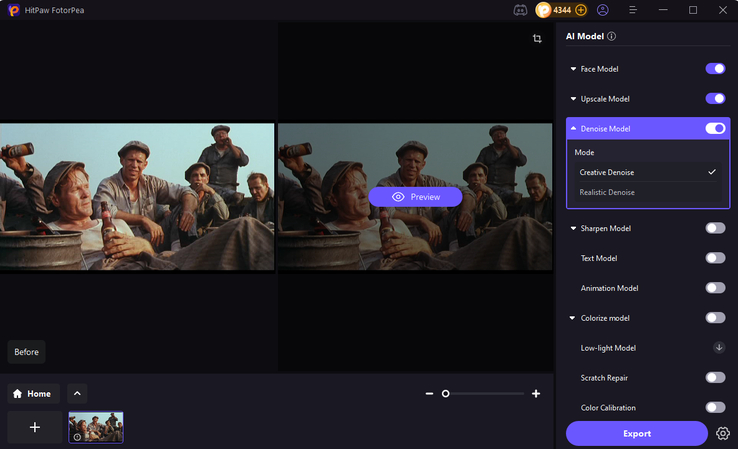Turn off the Upscale Model toggle
Image resolution: width=738 pixels, height=449 pixels.
tap(715, 99)
